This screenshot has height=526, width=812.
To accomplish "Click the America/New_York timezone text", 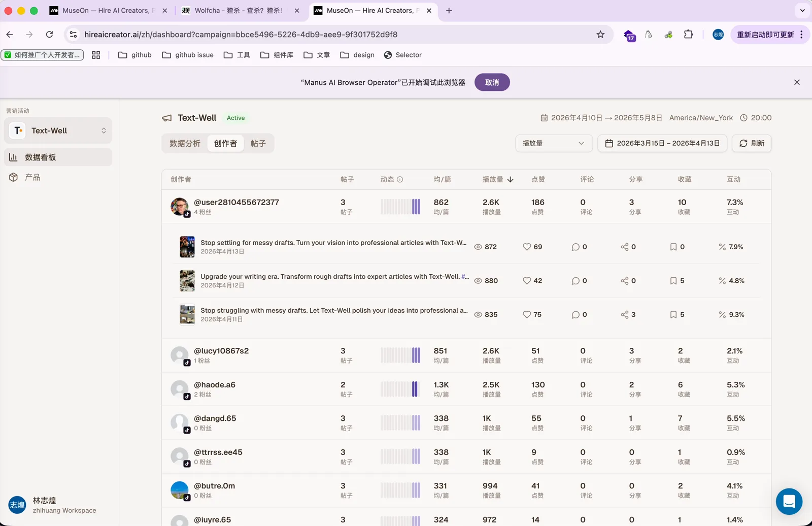I will [x=701, y=118].
